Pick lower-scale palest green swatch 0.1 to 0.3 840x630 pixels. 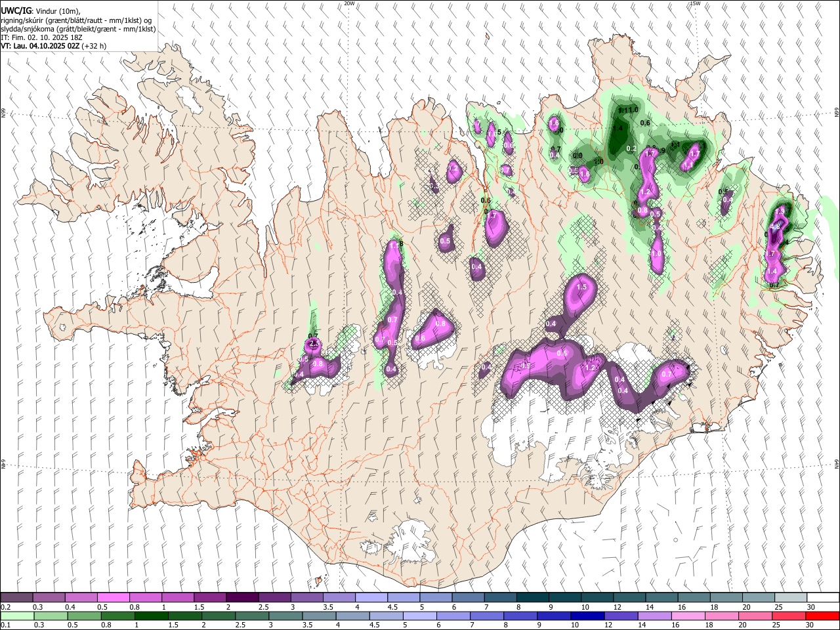17,616
